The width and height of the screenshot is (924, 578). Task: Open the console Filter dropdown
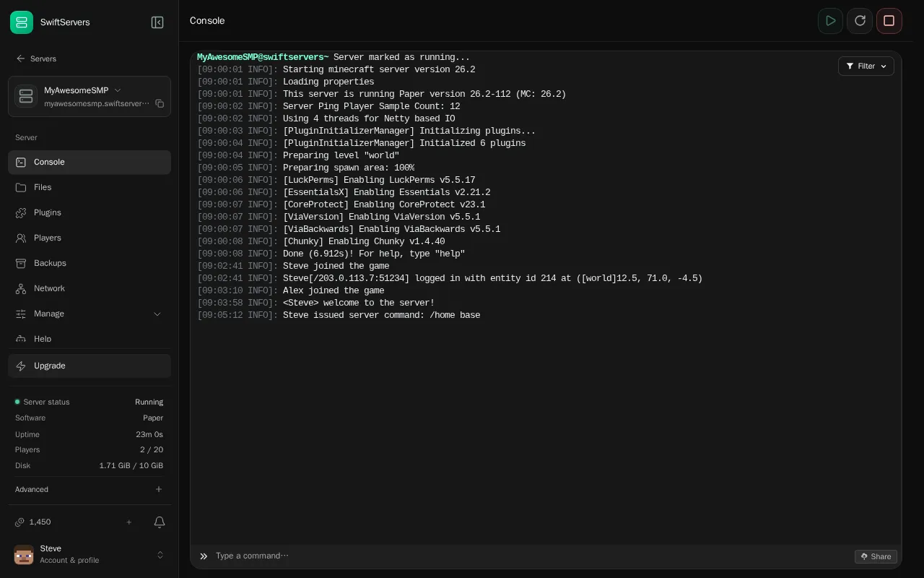866,66
